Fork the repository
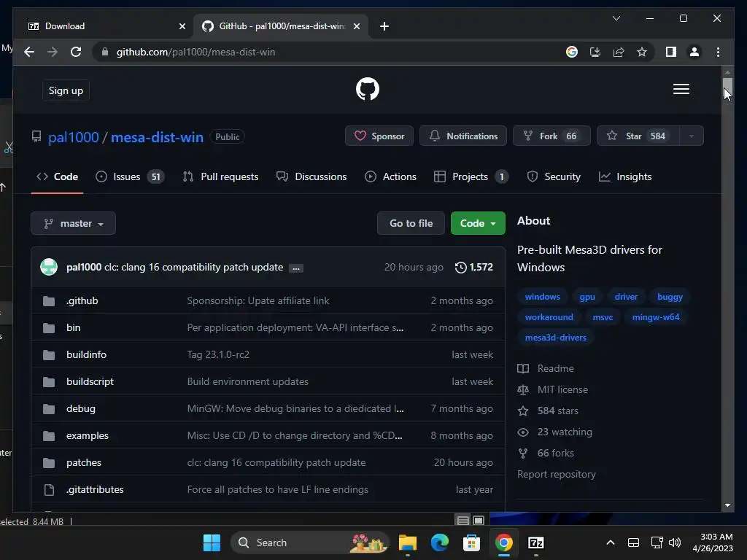Screen dimensions: 747x560 [x=551, y=136]
